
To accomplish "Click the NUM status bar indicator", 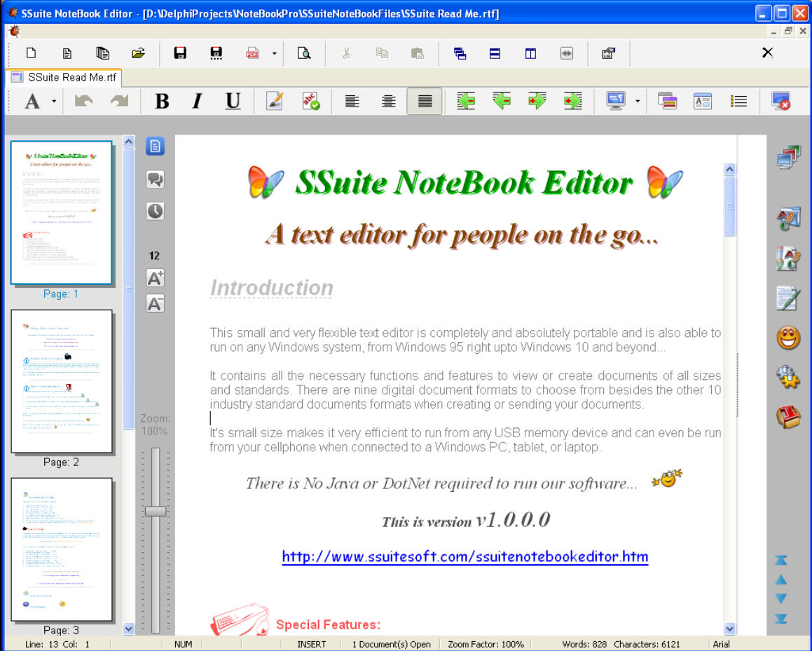I will (184, 644).
